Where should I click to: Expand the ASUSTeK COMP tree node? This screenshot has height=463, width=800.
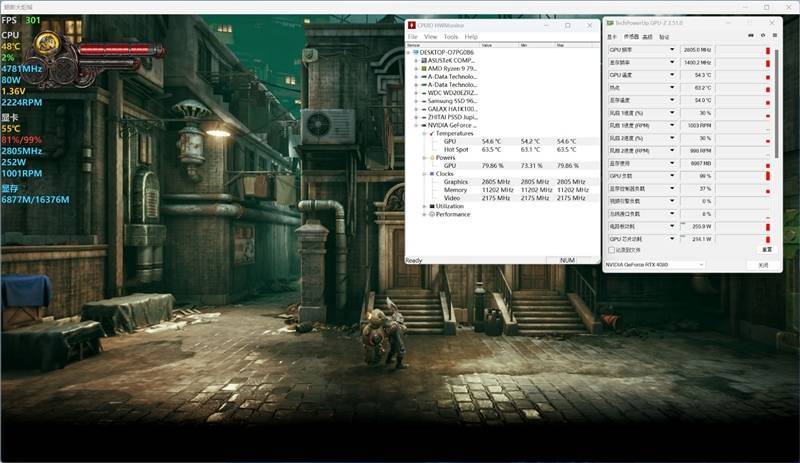click(416, 60)
